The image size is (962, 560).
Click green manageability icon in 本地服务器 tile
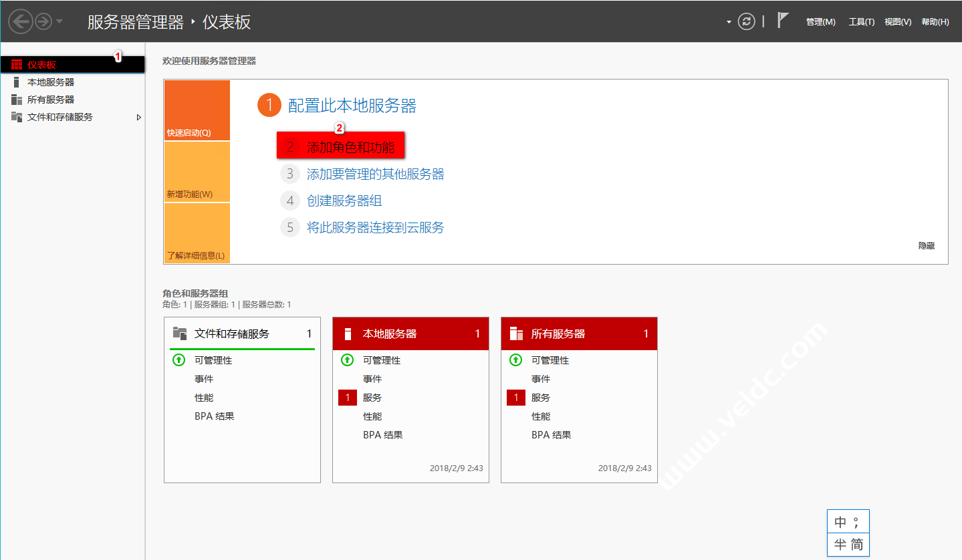click(347, 360)
